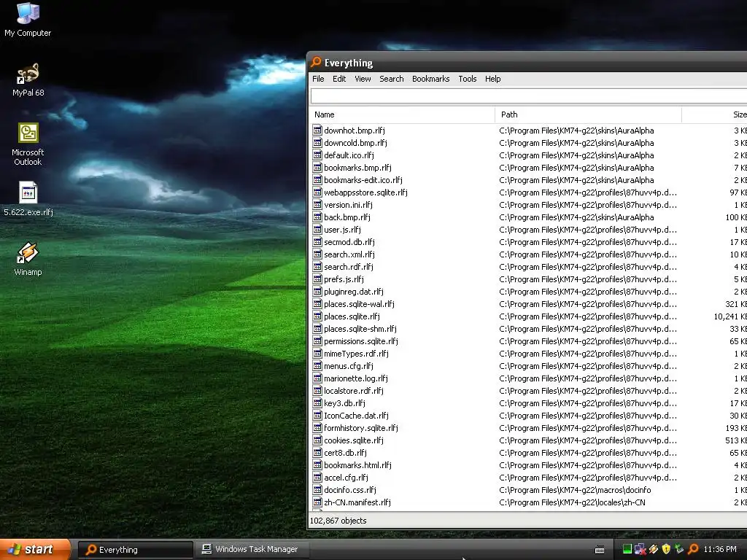Select the default.ico.rlfj row
Viewport: 747px width, 560px height.
pyautogui.click(x=529, y=155)
